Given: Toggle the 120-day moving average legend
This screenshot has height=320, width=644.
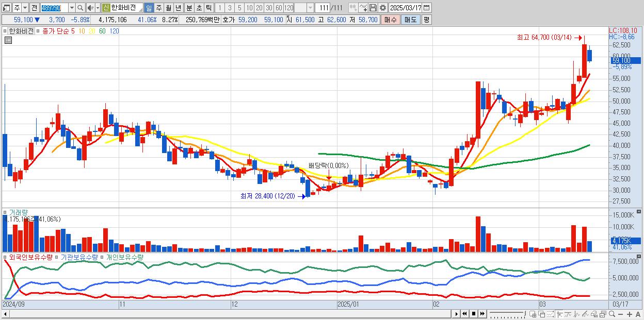Looking at the screenshot, I should tap(114, 31).
